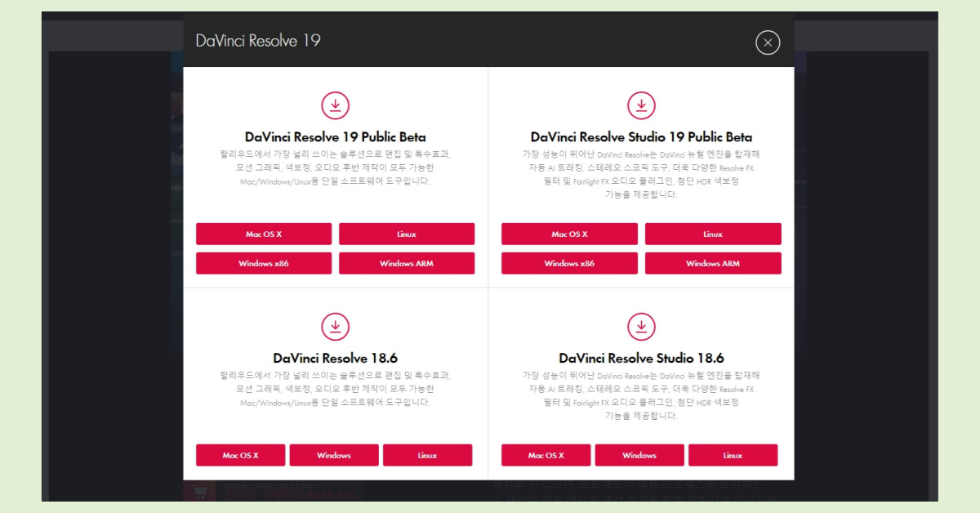Click the DaVinci Resolve 18.6 heading

(335, 359)
